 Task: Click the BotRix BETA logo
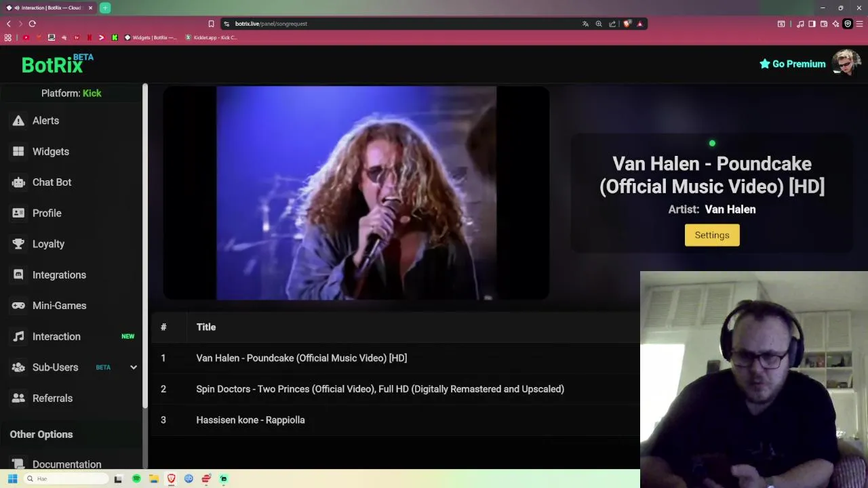click(57, 64)
